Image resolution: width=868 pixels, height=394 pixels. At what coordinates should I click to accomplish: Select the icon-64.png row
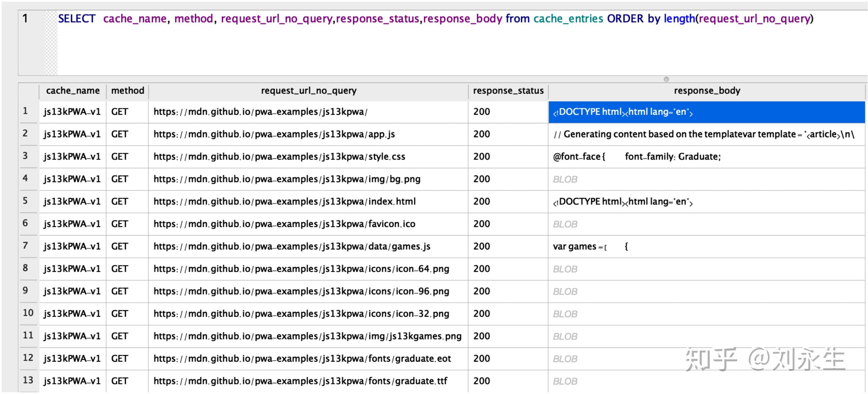click(301, 269)
